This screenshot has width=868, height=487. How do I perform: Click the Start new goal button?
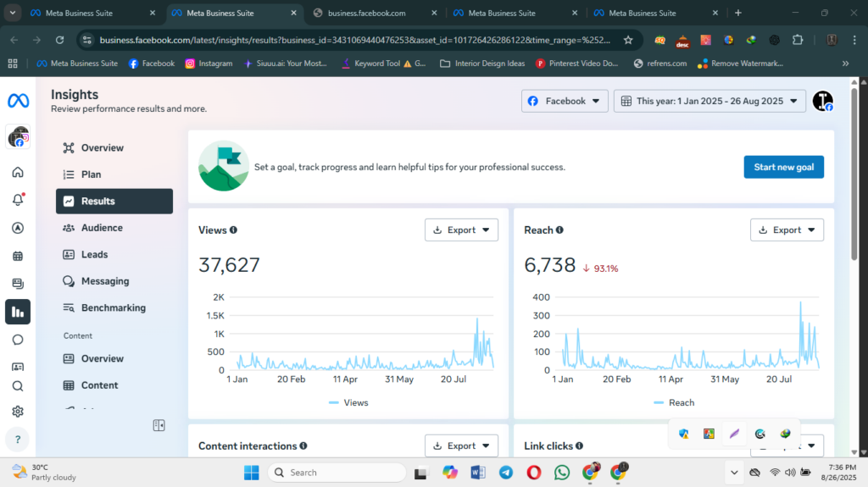coord(783,167)
